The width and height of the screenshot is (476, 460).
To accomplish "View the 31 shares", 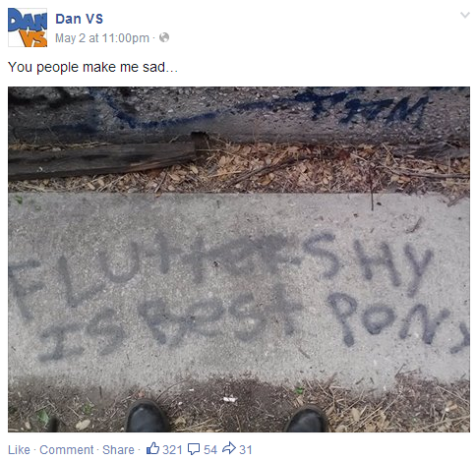I will coord(246,450).
